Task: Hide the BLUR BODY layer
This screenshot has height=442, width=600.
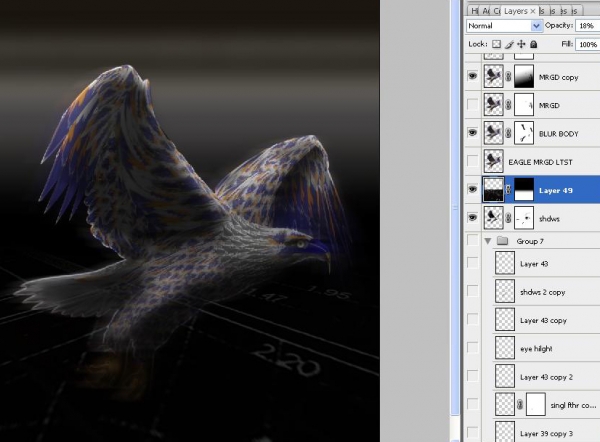Action: click(x=473, y=133)
